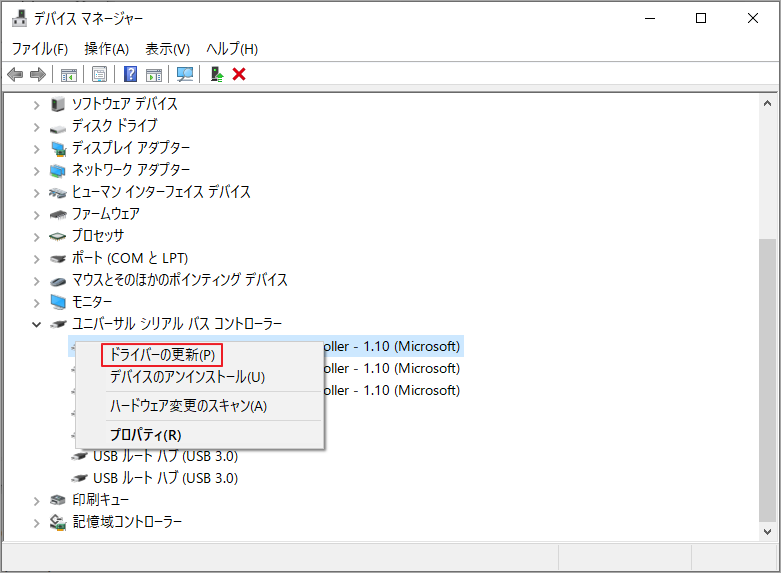Open the ファイル(F) menu
The height and width of the screenshot is (573, 781).
pyautogui.click(x=40, y=49)
